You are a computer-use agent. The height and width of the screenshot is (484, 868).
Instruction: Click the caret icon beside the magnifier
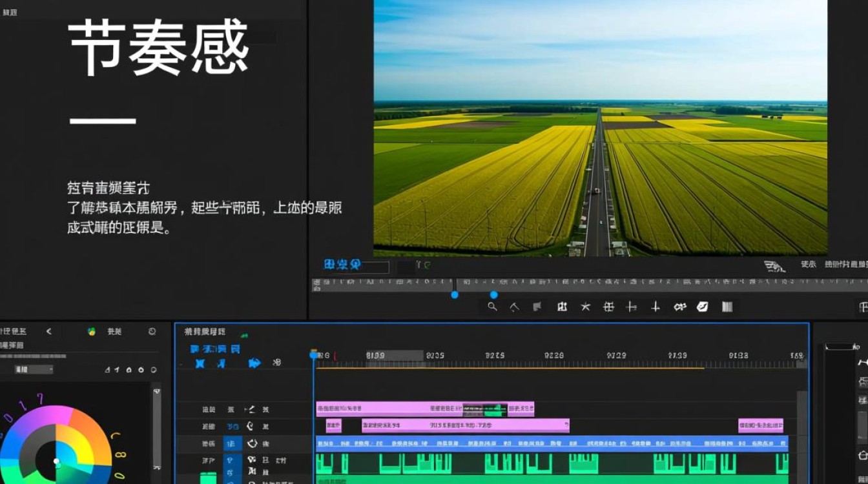[514, 307]
